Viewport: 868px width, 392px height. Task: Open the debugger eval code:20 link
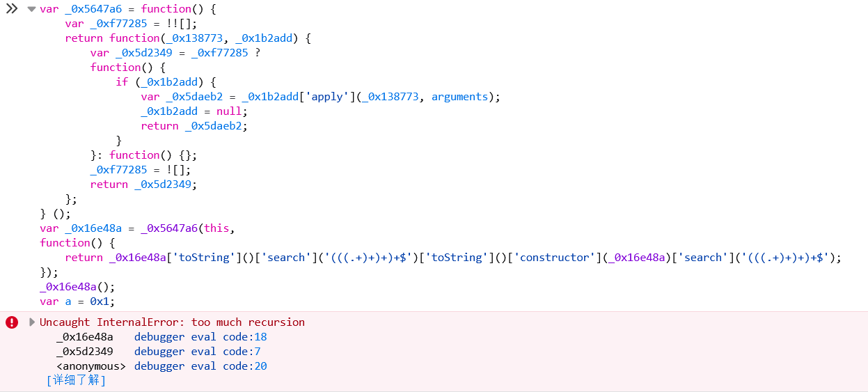[200, 366]
